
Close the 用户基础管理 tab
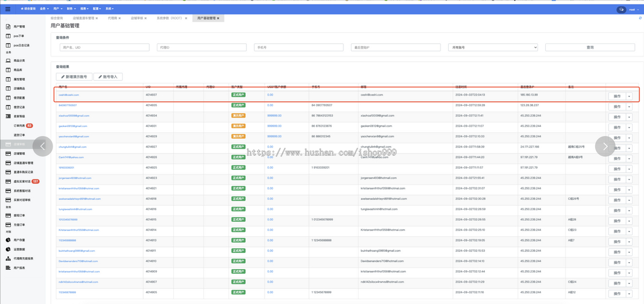218,18
